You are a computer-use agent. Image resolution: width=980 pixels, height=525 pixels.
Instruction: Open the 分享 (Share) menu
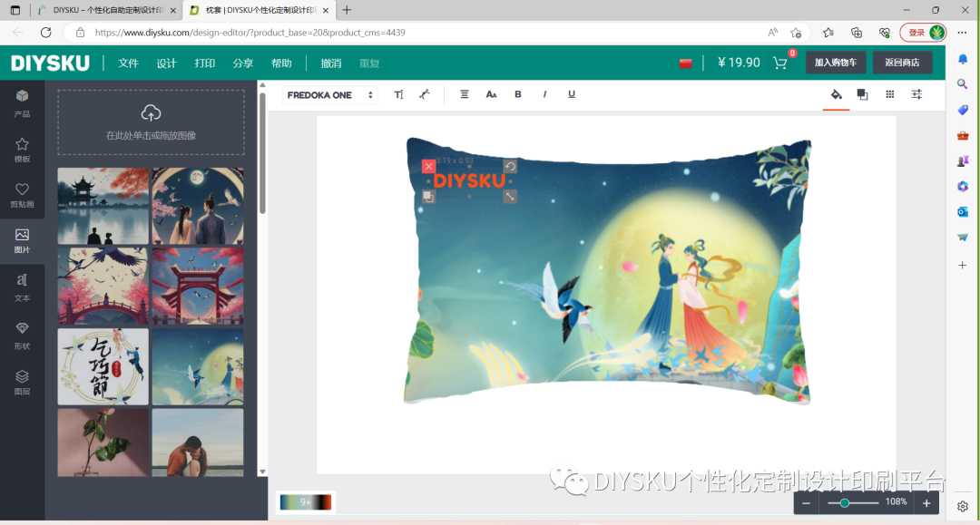[242, 63]
